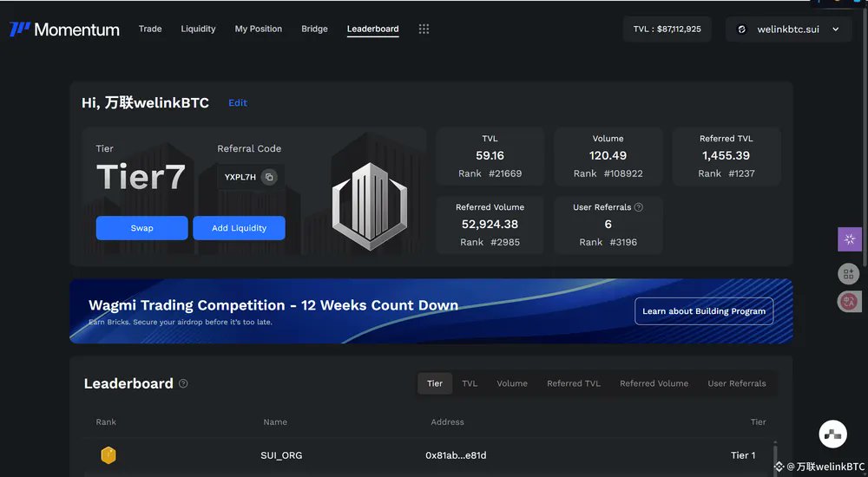The image size is (868, 477).
Task: Click Rank #1237 text
Action: (726, 173)
